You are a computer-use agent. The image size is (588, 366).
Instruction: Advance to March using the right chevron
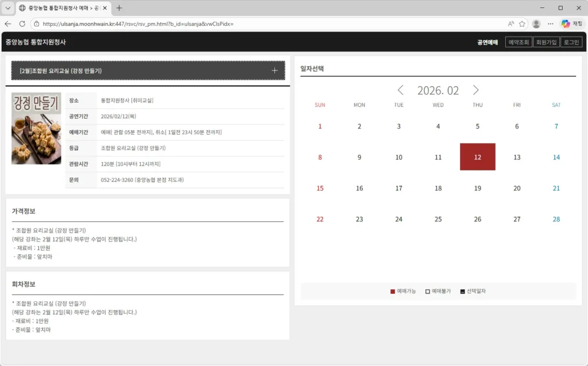coord(475,89)
